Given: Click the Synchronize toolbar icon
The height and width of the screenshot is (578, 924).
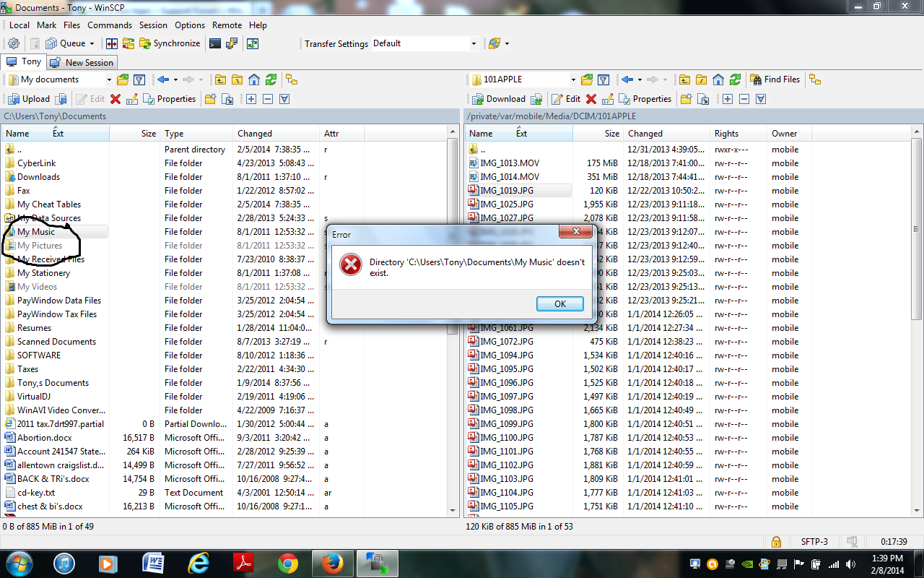Looking at the screenshot, I should (x=170, y=43).
